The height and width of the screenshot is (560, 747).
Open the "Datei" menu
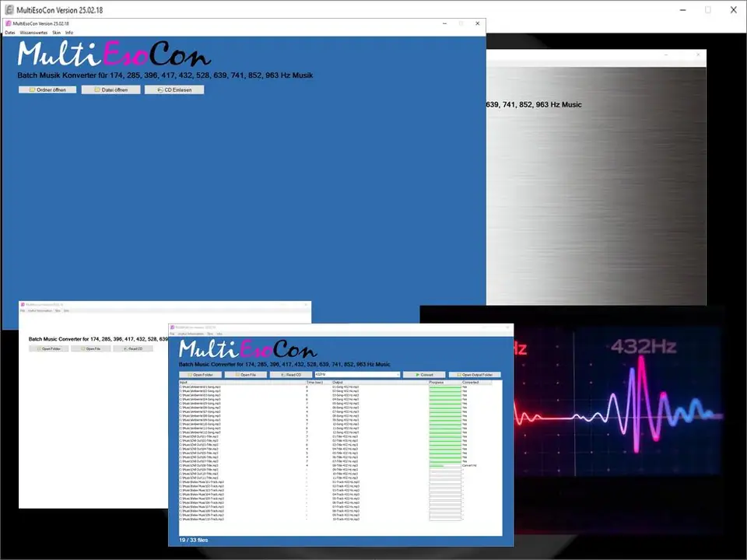tap(9, 33)
